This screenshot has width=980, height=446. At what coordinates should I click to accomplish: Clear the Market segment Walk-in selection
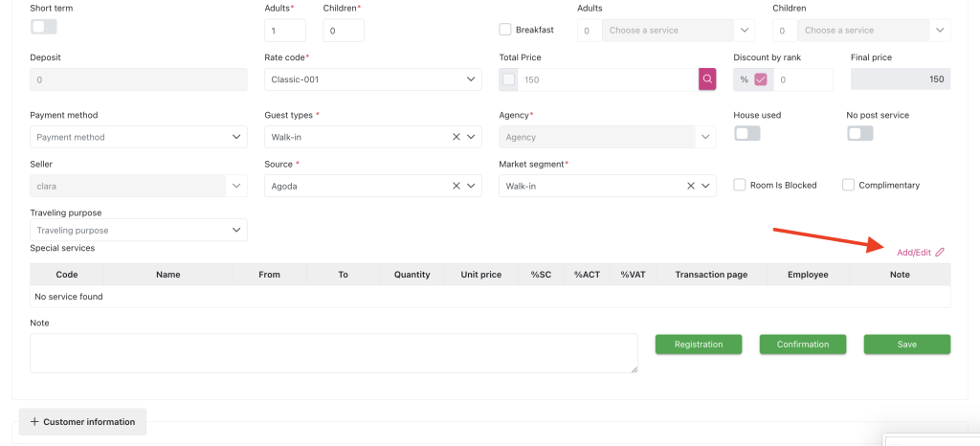[x=691, y=186]
